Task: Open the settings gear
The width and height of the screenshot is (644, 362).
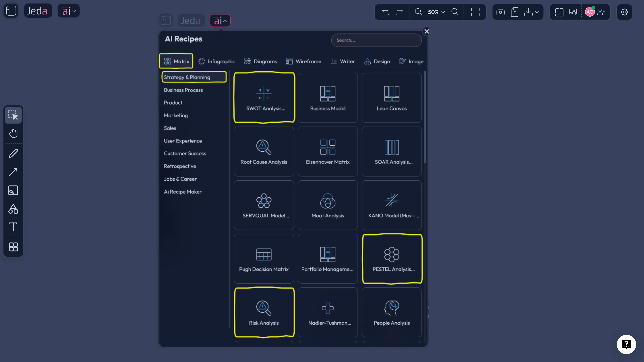Action: [x=624, y=12]
